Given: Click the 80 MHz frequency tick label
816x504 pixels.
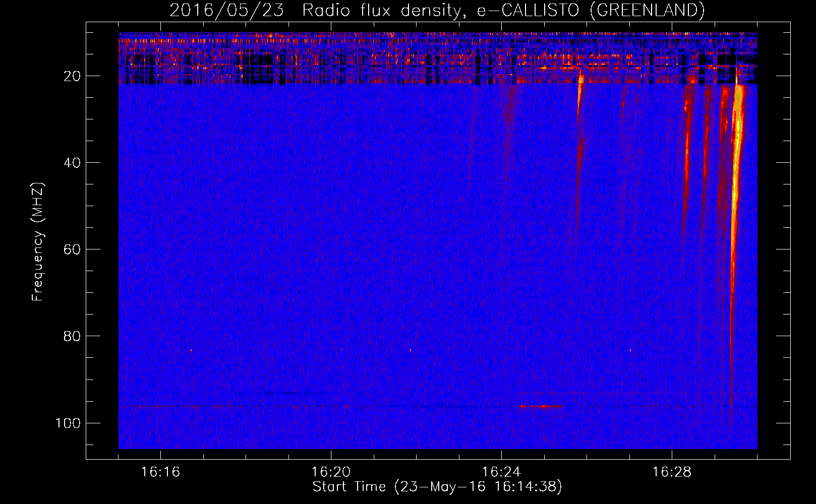Looking at the screenshot, I should (72, 336).
